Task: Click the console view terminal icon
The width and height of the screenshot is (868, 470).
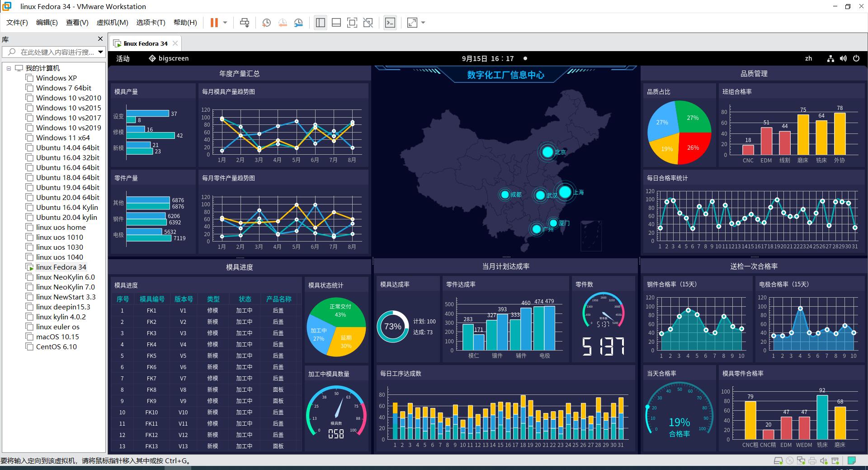Action: 390,23
